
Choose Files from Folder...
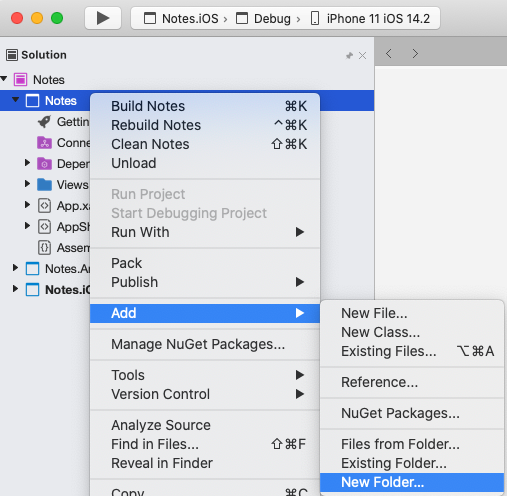click(412, 444)
